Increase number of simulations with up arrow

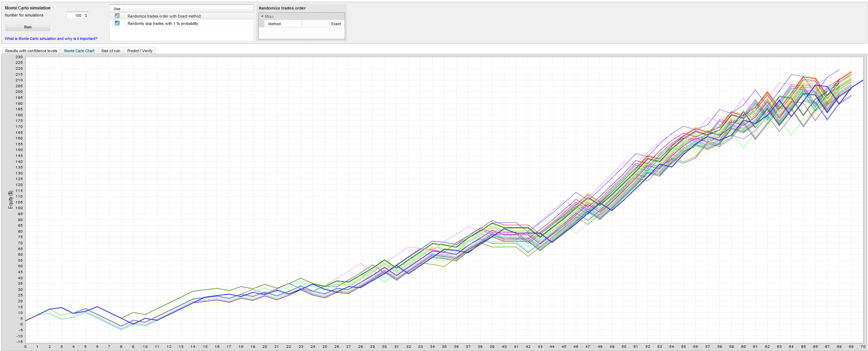tap(86, 14)
